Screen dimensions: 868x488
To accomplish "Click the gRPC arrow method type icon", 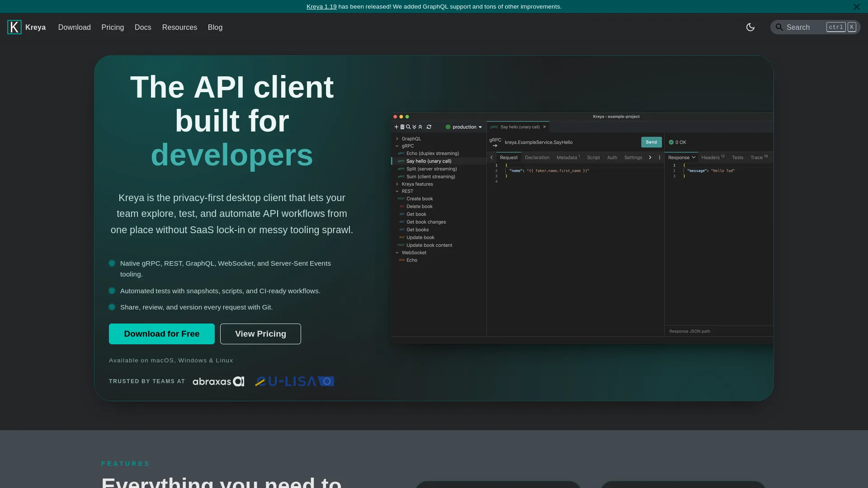I will (x=495, y=143).
